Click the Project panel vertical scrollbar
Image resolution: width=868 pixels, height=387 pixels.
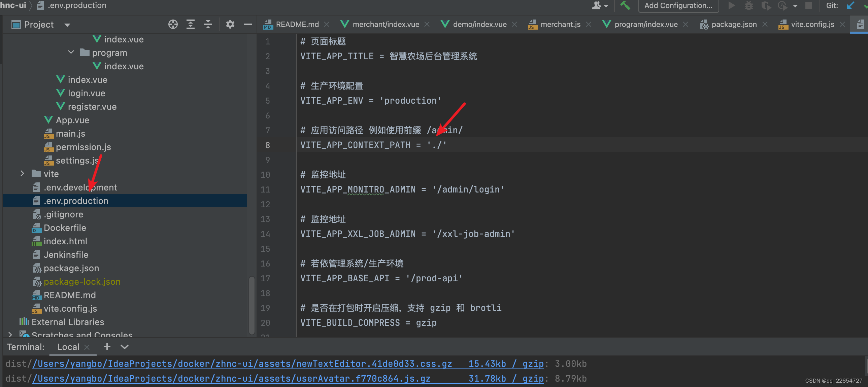(x=252, y=305)
